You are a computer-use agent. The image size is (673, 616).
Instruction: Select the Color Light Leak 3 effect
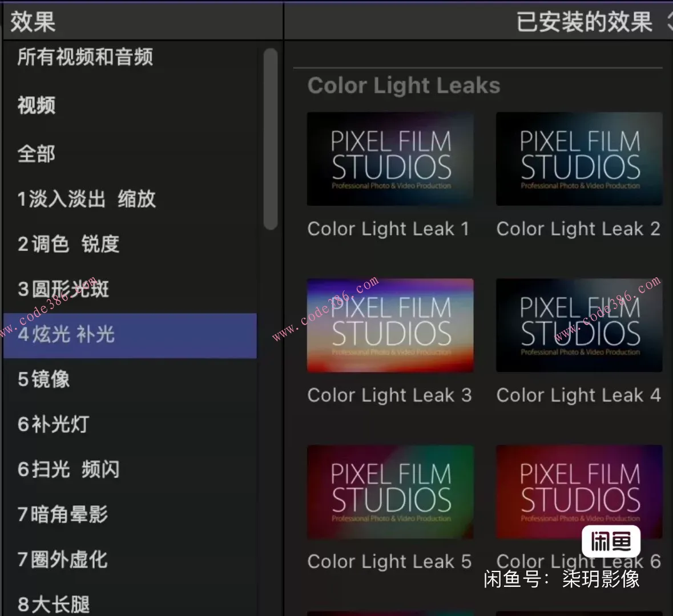pos(390,326)
